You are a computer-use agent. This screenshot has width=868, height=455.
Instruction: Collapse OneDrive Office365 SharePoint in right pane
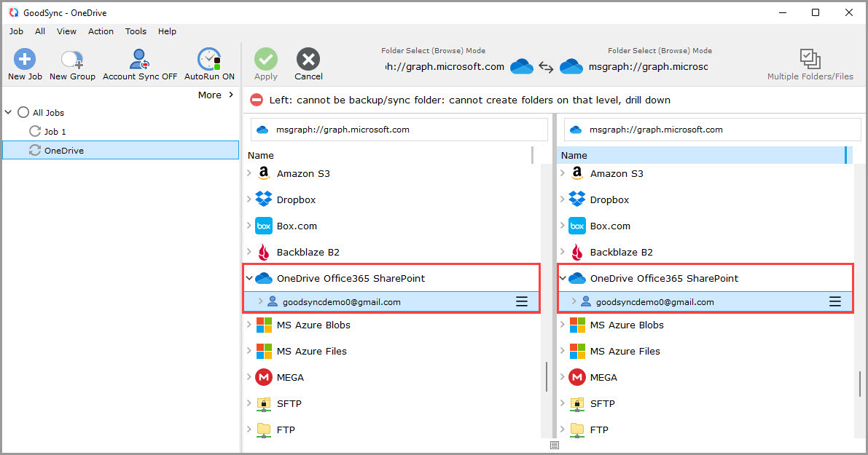pos(563,278)
